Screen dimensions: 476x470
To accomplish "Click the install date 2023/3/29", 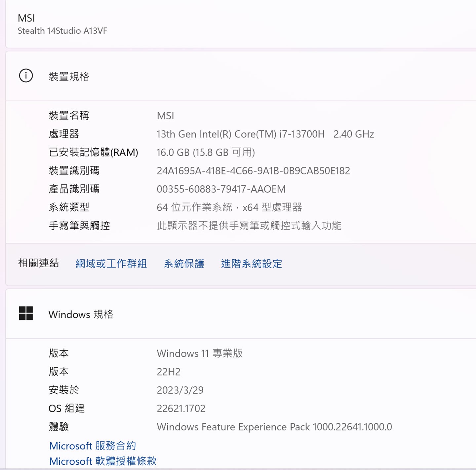I will (x=180, y=390).
